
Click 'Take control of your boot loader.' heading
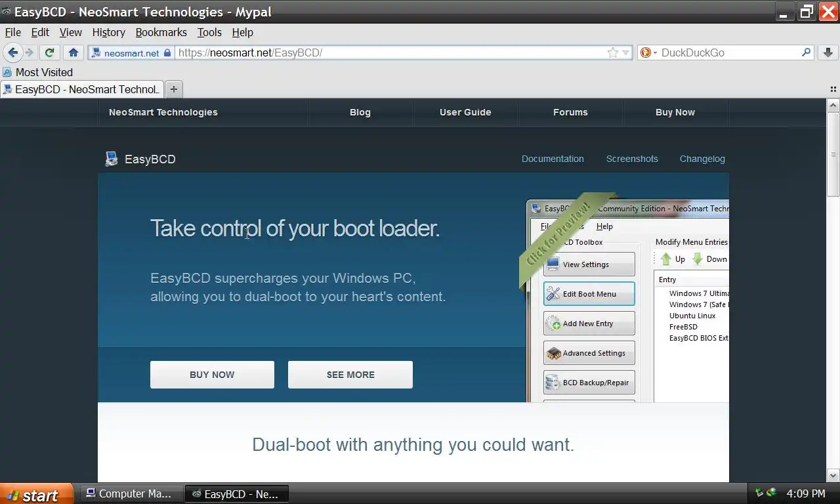(295, 228)
